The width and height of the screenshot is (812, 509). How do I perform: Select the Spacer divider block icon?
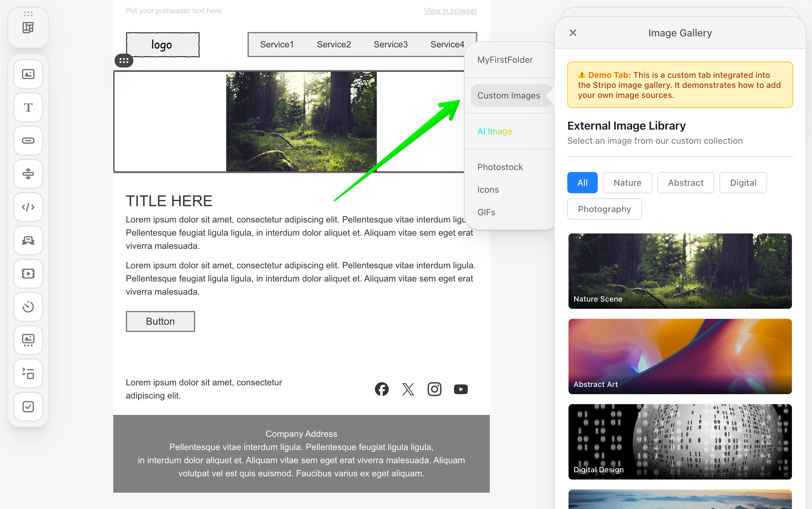pos(28,174)
